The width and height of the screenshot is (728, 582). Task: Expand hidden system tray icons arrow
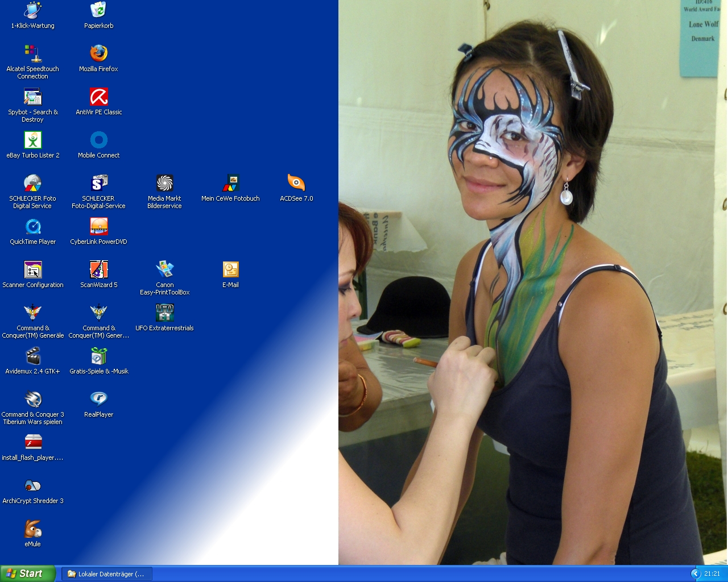click(x=696, y=573)
